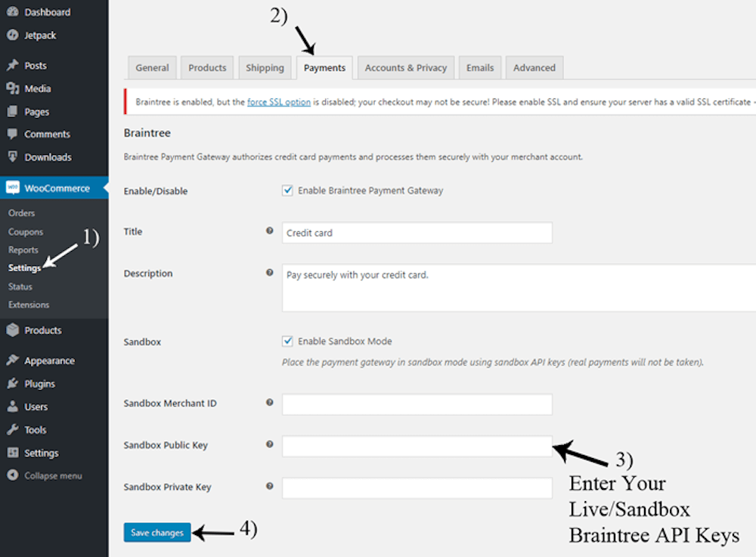Screen dimensions: 756x557
Task: Toggle Enable Braintree Payment Gateway checkbox
Action: 287,190
